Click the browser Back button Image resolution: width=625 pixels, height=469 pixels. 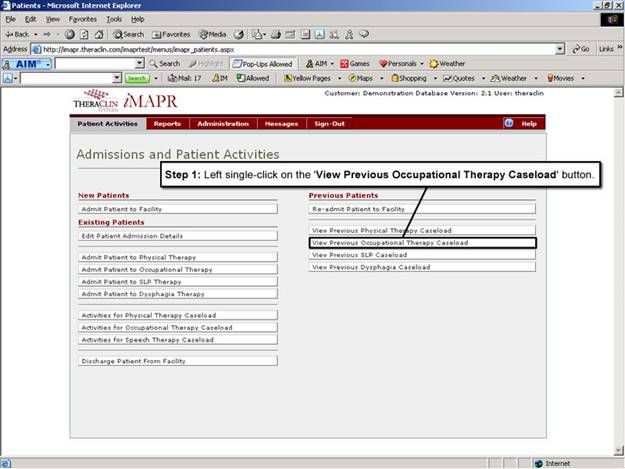(18, 34)
